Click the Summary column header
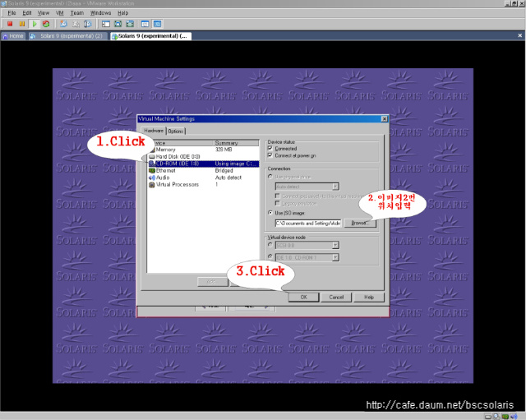 [x=236, y=143]
